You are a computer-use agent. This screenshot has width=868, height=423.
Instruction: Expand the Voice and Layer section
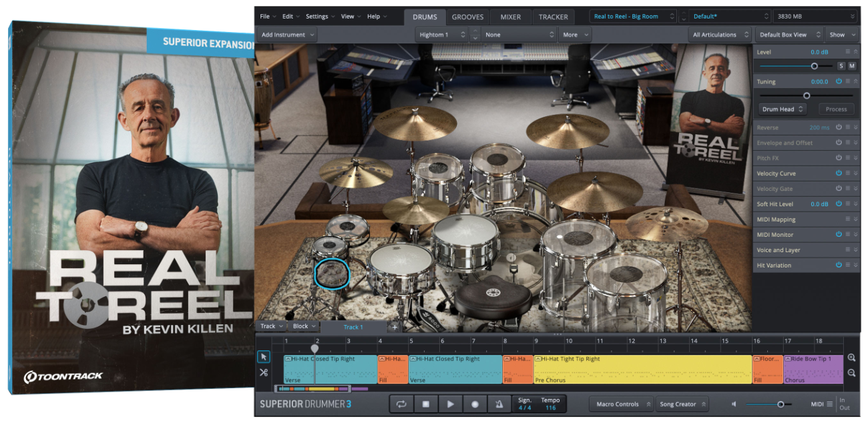click(855, 250)
